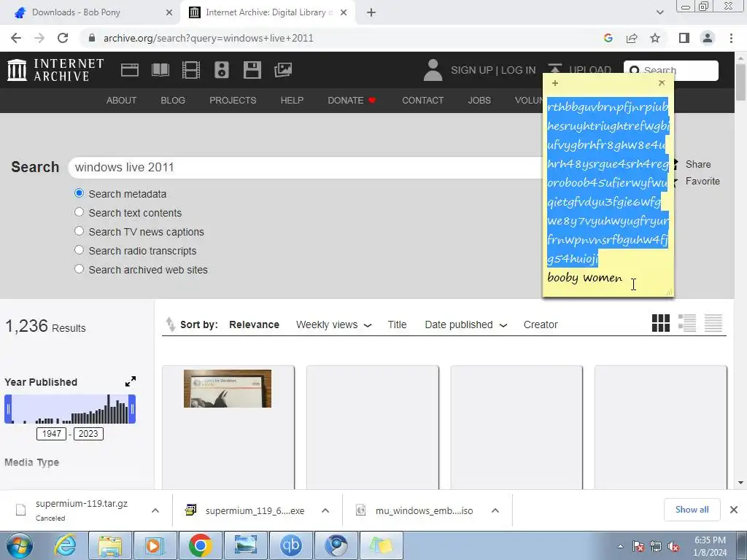Image resolution: width=747 pixels, height=560 pixels.
Task: Click the share page icon in the address bar
Action: click(632, 38)
